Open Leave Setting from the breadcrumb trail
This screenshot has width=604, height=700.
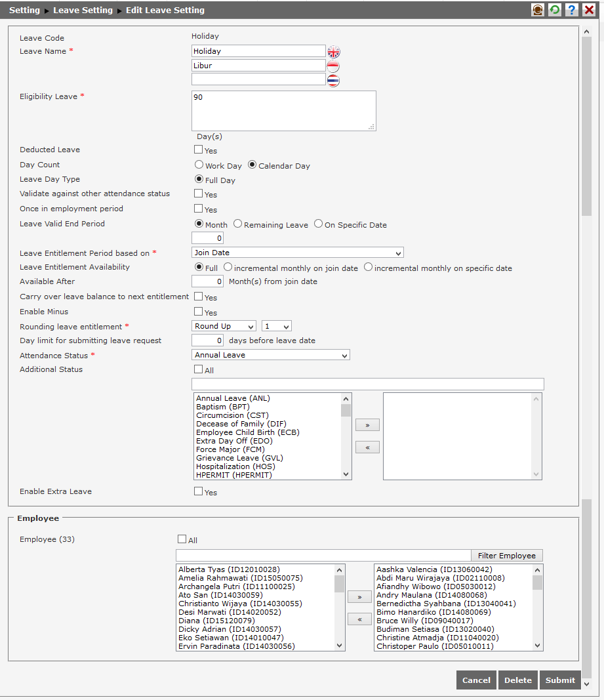point(83,10)
